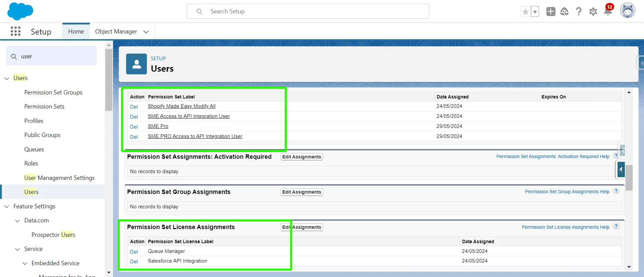Open the help question mark icon

coord(579,11)
